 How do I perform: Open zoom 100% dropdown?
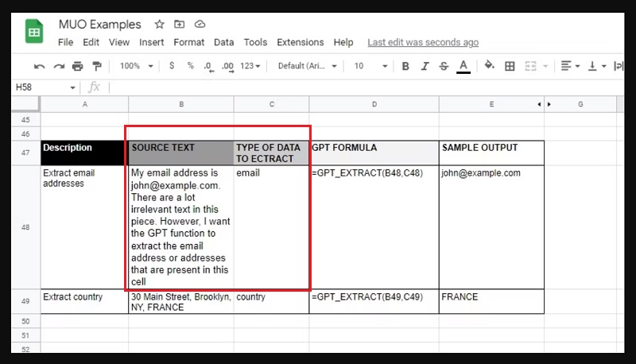136,66
